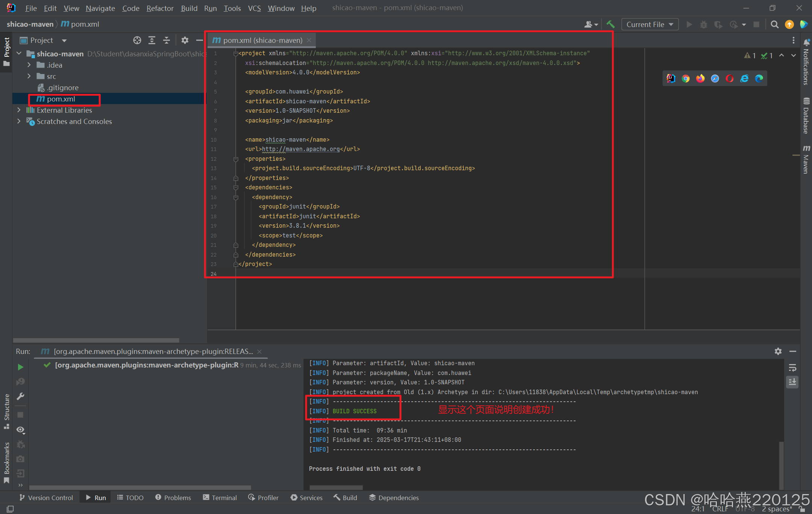
Task: Open Search Everywhere magnifier icon
Action: (x=775, y=24)
